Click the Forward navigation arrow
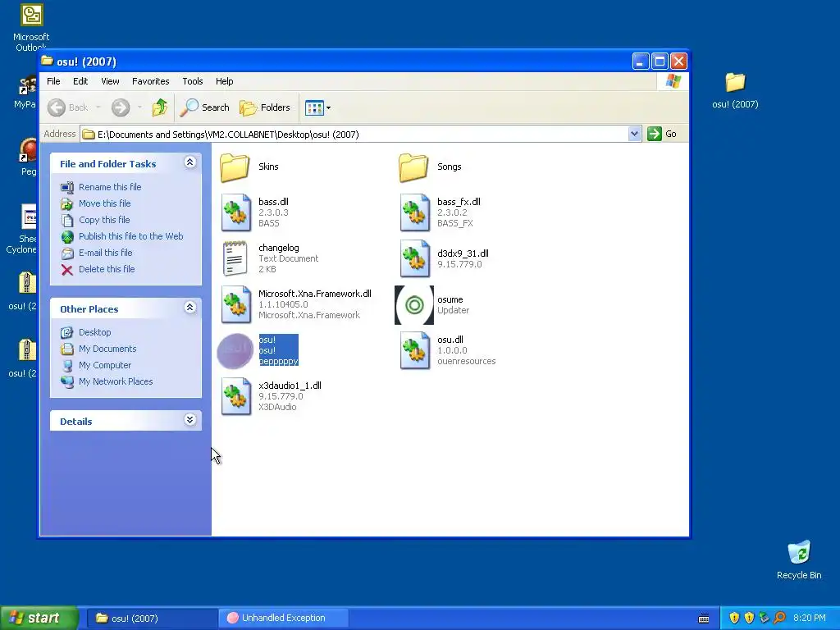Image resolution: width=840 pixels, height=630 pixels. tap(121, 107)
